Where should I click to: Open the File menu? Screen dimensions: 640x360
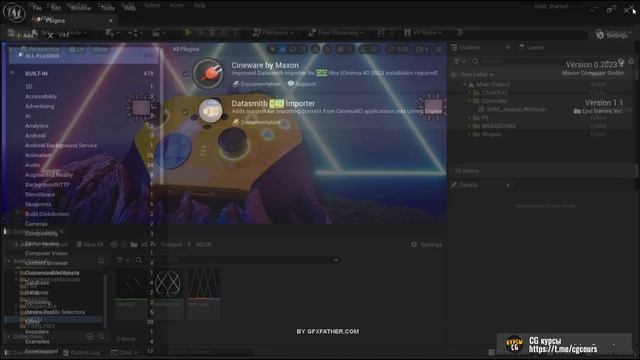(x=37, y=7)
